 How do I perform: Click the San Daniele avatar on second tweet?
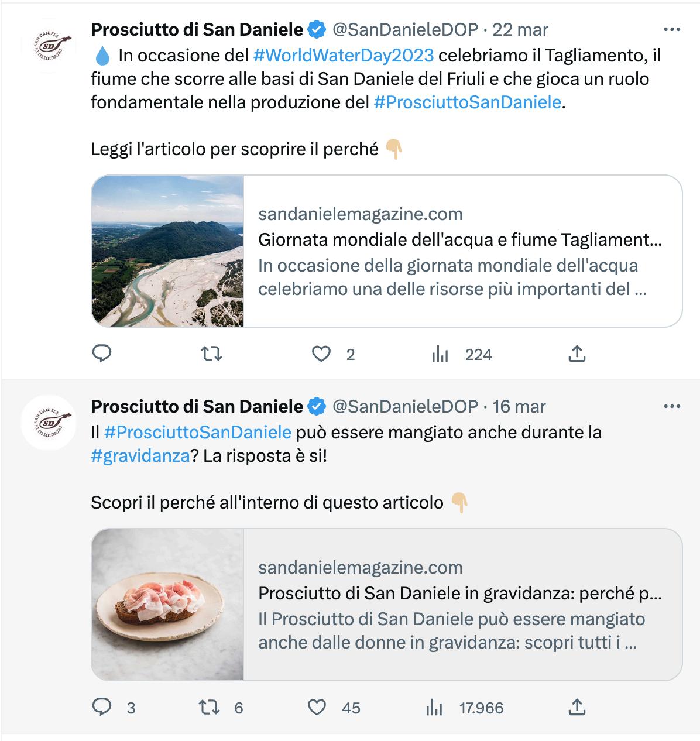tap(49, 421)
